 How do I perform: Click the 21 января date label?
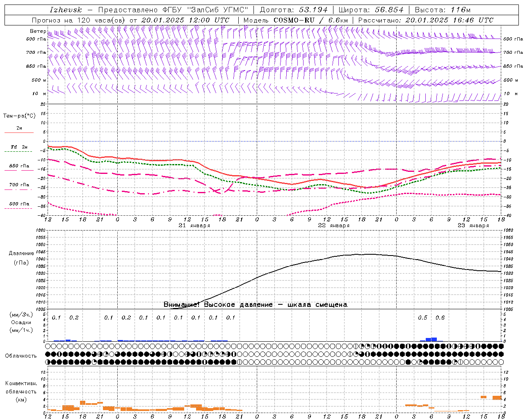pos(194,226)
